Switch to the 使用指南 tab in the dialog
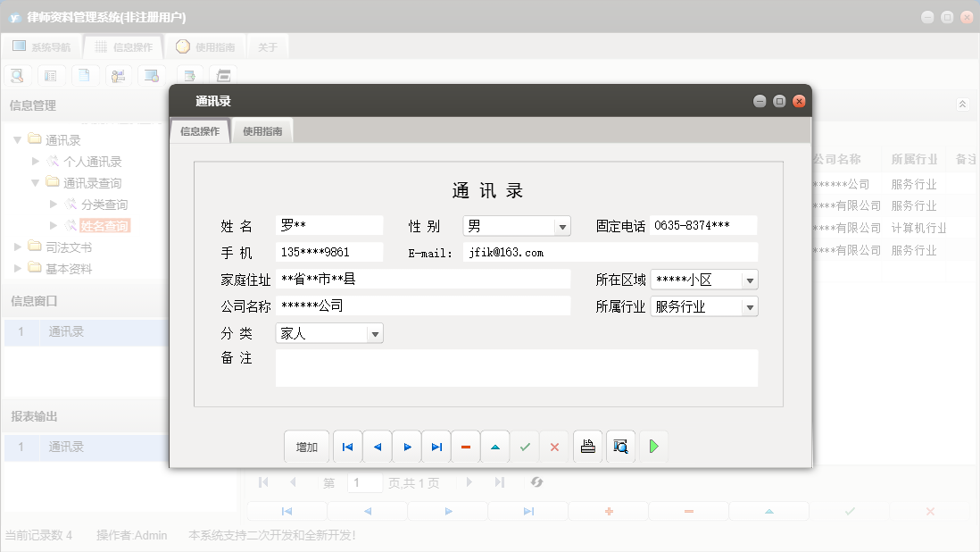This screenshot has width=980, height=552. [x=265, y=130]
